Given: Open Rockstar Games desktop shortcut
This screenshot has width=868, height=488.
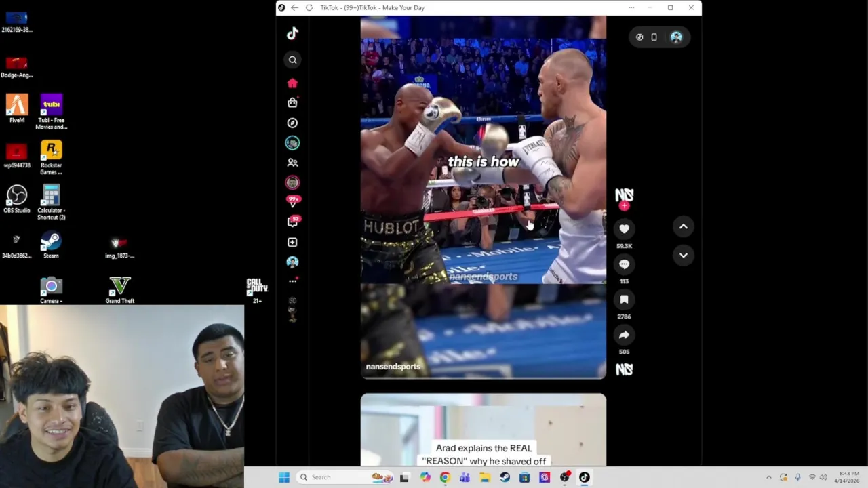Looking at the screenshot, I should (52, 157).
